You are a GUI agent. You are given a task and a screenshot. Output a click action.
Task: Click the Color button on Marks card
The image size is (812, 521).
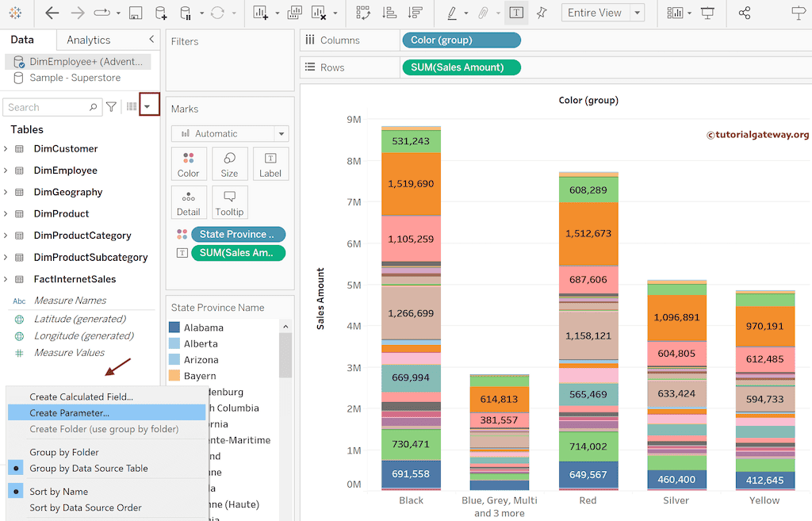click(189, 163)
